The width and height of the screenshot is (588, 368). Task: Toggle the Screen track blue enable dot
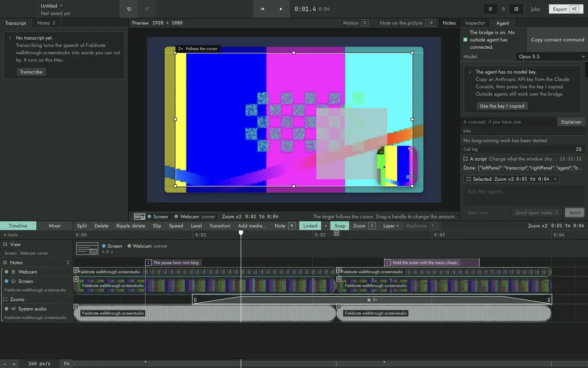coord(6,281)
